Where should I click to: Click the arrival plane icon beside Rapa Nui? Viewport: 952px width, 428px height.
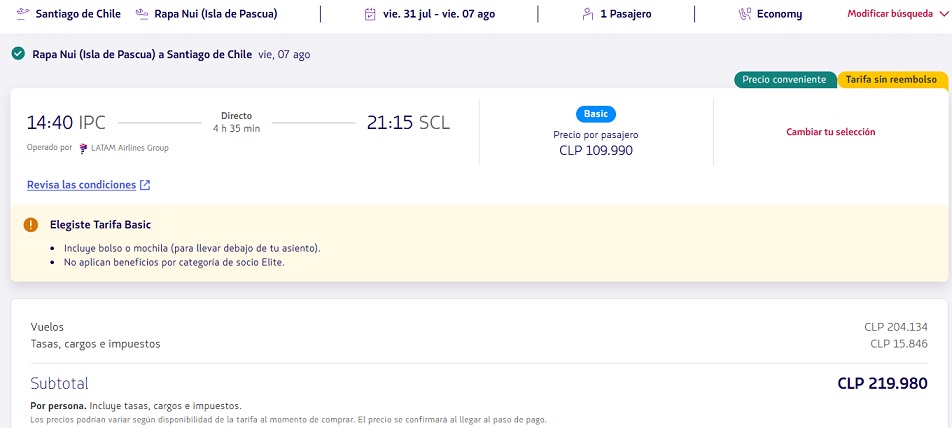coord(143,13)
